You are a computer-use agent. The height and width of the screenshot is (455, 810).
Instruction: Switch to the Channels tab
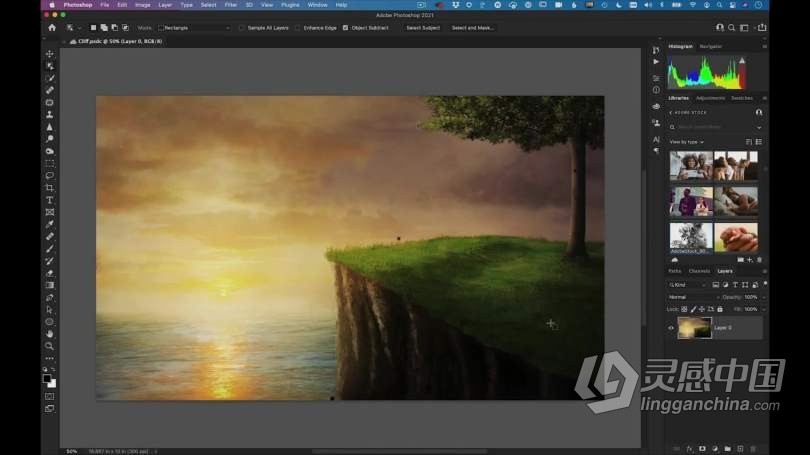[699, 271]
